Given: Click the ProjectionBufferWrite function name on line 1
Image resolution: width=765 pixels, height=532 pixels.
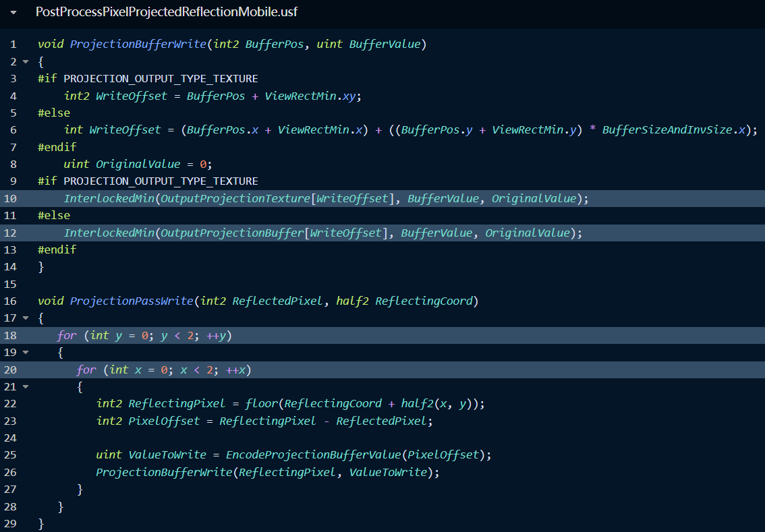Looking at the screenshot, I should point(138,45).
